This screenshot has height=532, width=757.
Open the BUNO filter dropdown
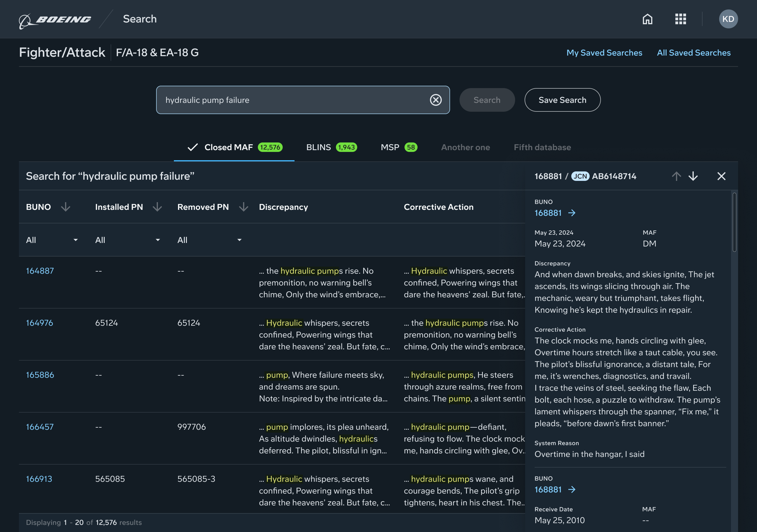click(52, 240)
